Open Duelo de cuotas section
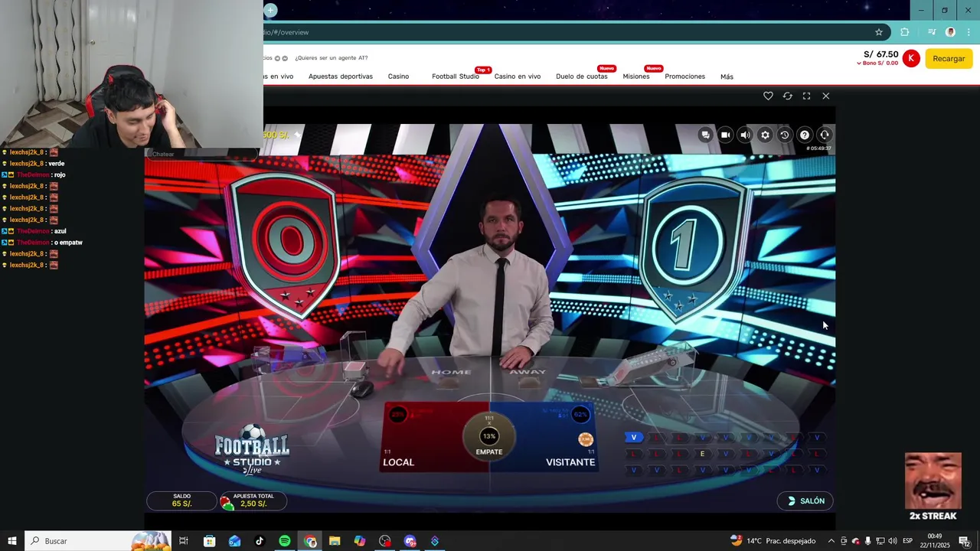 pyautogui.click(x=582, y=77)
